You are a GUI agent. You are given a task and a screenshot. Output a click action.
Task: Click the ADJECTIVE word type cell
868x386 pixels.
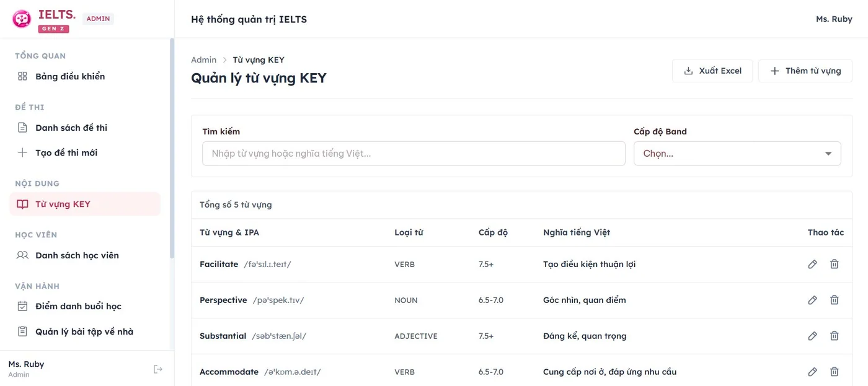(x=416, y=336)
